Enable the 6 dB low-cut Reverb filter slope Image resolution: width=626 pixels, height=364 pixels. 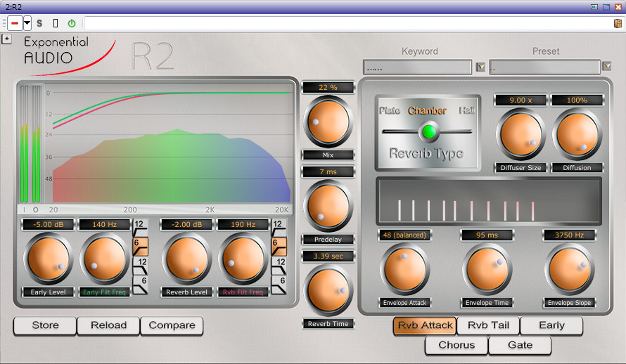tap(279, 246)
